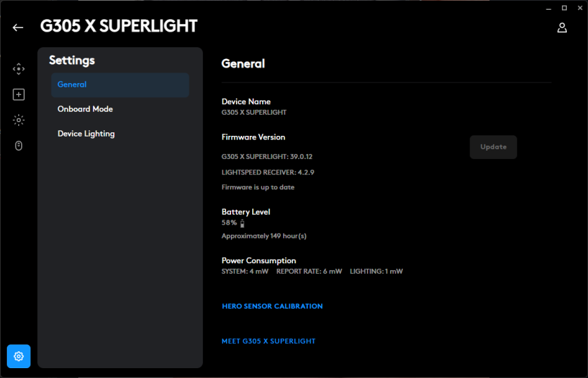Click the mouse-shaped sidebar icon
Image resolution: width=588 pixels, height=378 pixels.
coord(19,146)
